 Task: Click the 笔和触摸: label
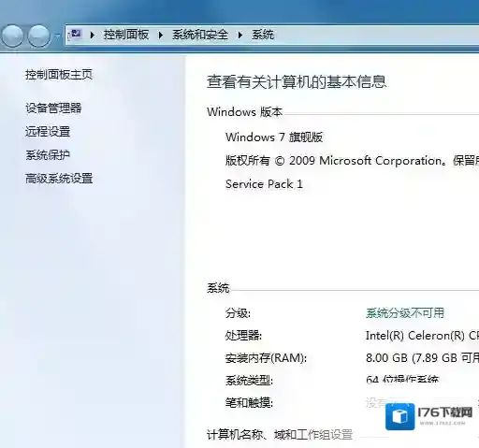249,403
